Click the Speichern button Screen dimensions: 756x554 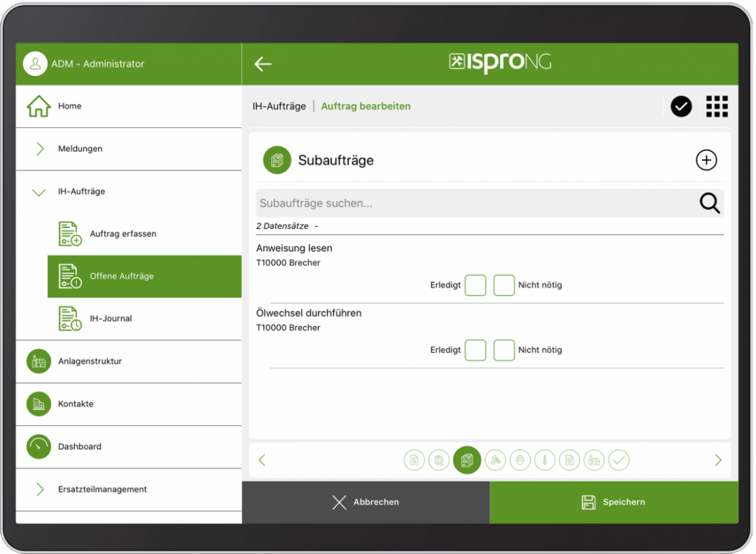click(x=614, y=502)
